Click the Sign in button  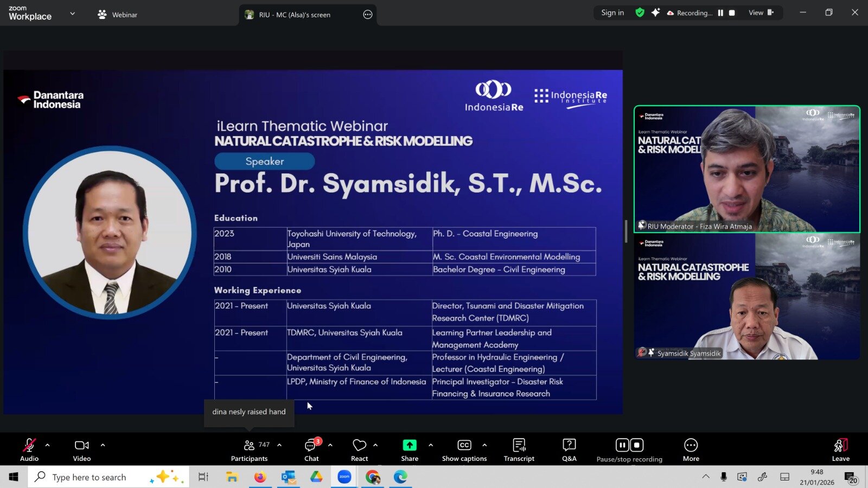pos(612,12)
